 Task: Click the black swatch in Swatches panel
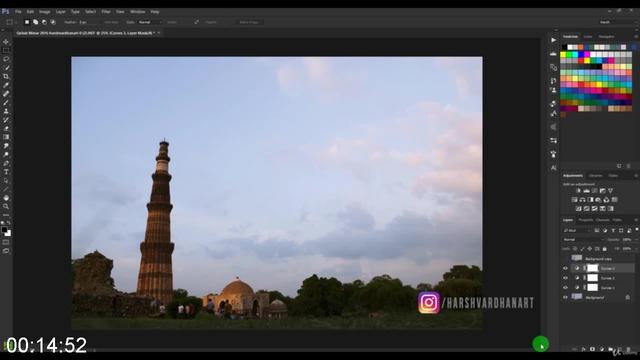point(564,47)
